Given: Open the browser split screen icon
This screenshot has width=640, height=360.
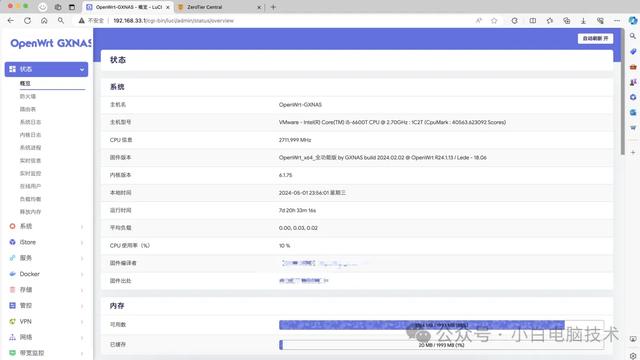Looking at the screenshot, I should pos(533,20).
